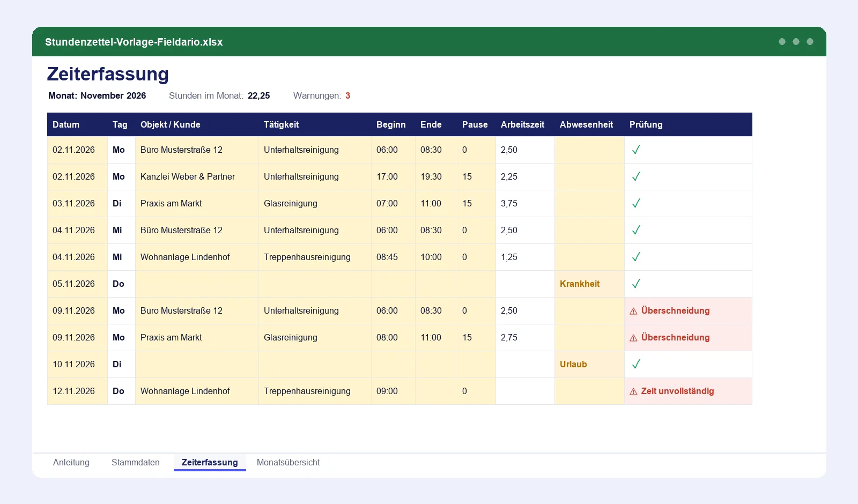This screenshot has height=504, width=858.
Task: Click the Zeiterfassung heading
Action: pyautogui.click(x=108, y=74)
